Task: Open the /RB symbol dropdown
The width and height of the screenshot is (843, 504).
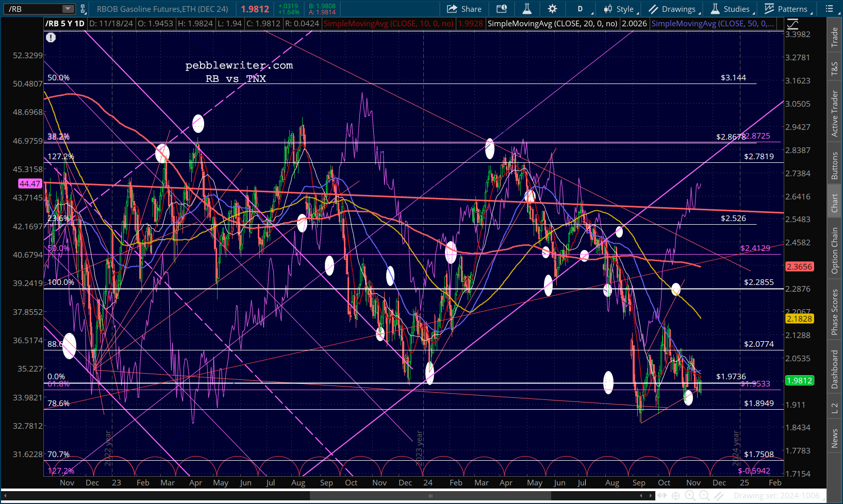Action: [68, 9]
